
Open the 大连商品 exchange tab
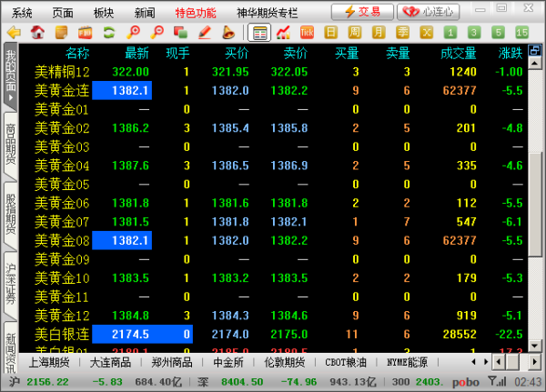point(110,362)
